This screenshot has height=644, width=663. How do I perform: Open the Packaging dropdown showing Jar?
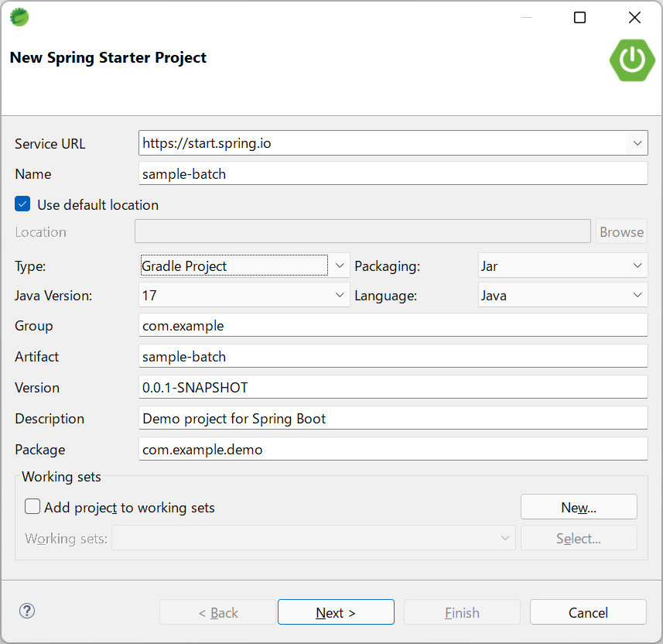coord(562,265)
